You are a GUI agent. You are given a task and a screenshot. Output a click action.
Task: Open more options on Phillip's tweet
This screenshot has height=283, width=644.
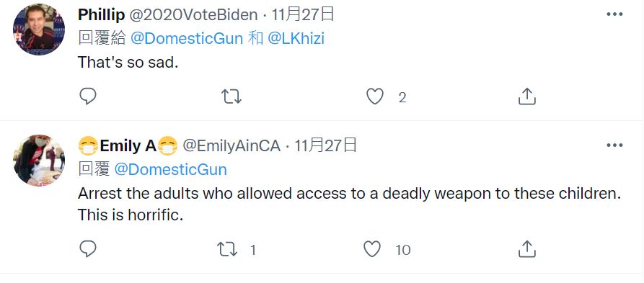tap(614, 14)
